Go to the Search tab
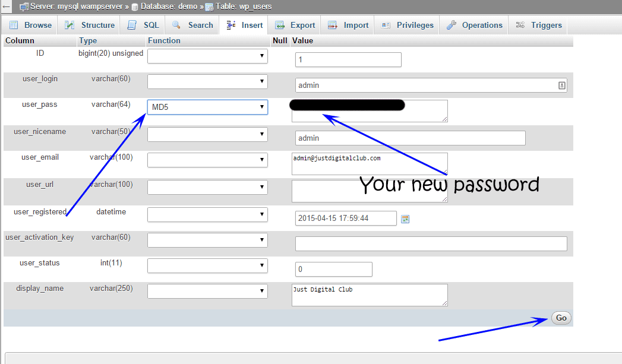 pos(192,25)
